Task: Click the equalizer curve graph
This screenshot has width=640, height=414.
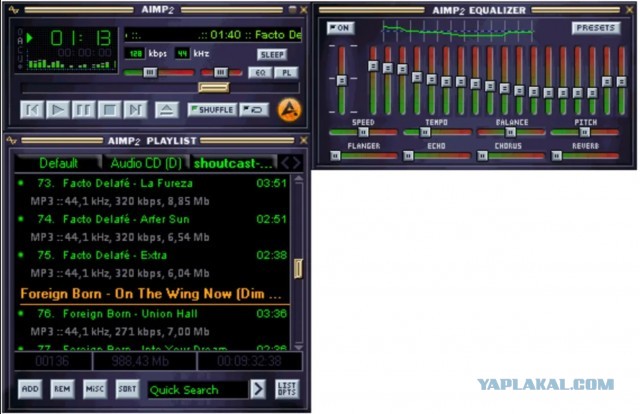Action: click(x=458, y=31)
